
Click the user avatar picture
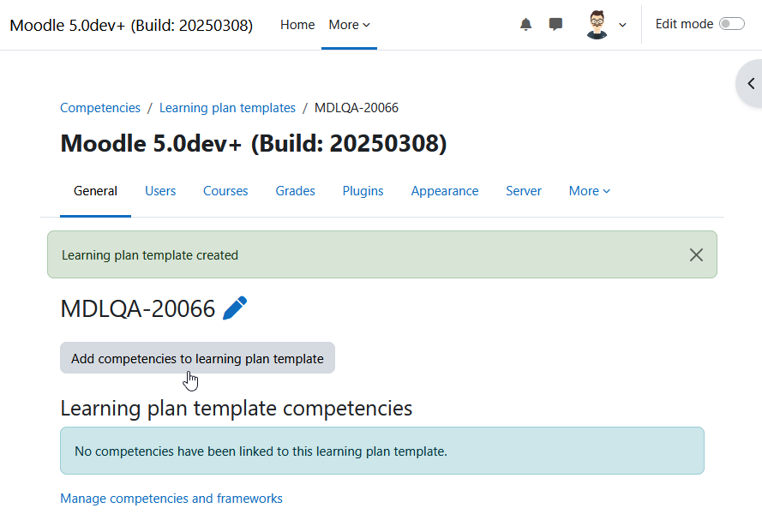[597, 24]
